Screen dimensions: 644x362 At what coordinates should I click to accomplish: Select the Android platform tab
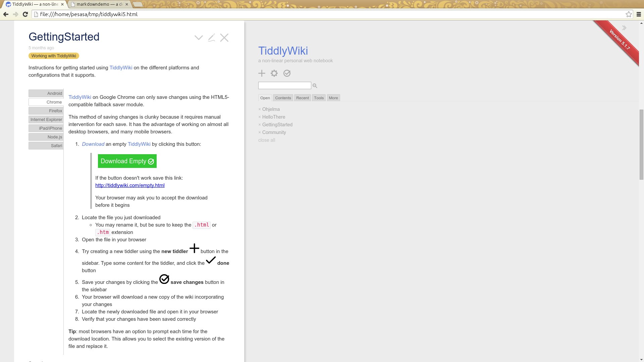pos(46,93)
